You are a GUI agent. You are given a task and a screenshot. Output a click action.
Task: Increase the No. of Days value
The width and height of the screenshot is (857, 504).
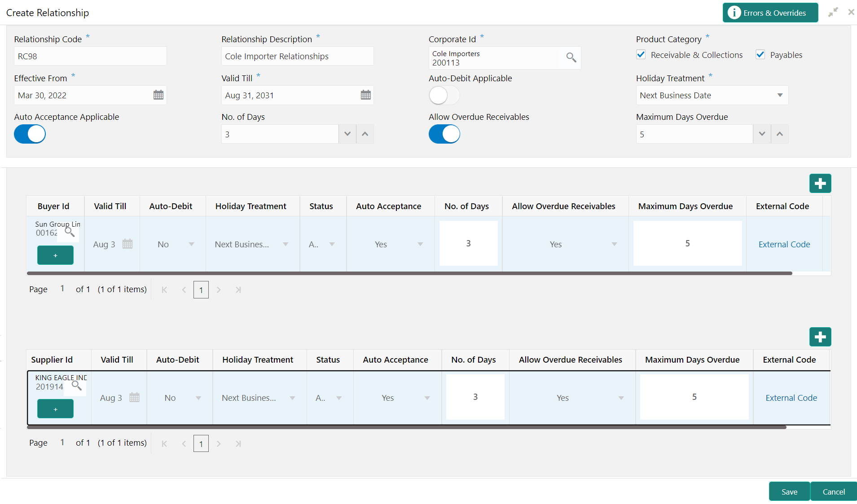click(365, 134)
